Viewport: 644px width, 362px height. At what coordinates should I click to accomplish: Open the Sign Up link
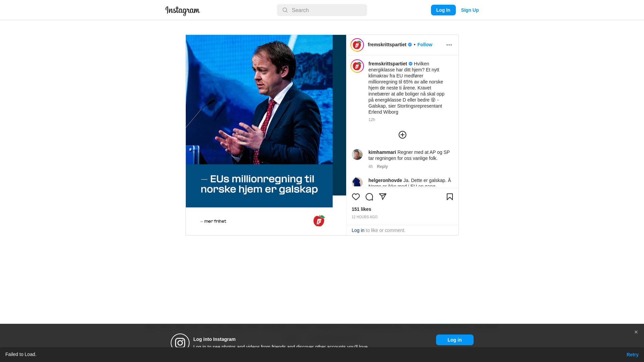click(470, 10)
